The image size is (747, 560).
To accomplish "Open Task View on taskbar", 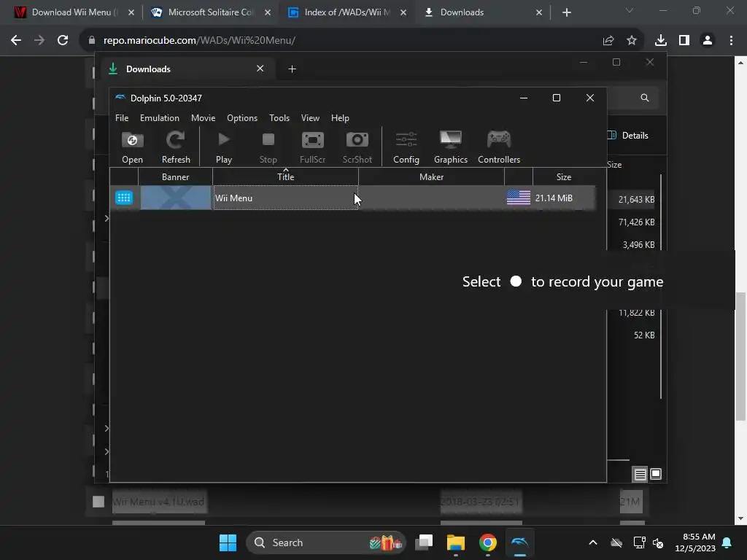I will tap(424, 542).
